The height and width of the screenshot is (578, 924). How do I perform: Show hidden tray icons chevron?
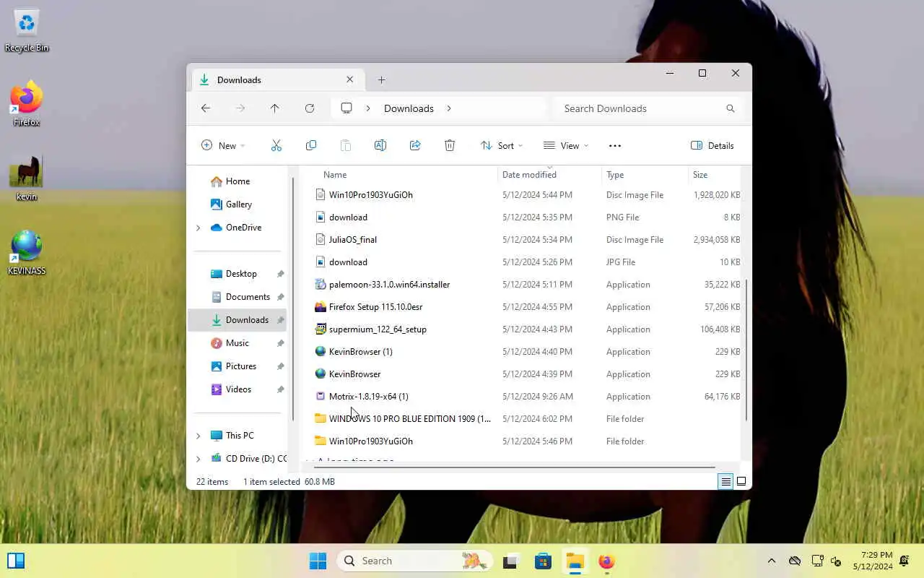point(771,561)
